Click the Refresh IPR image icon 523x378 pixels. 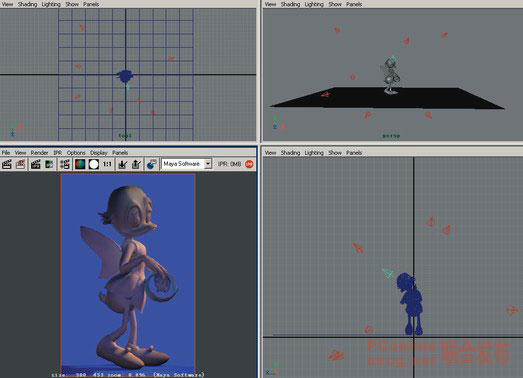pyautogui.click(x=49, y=164)
